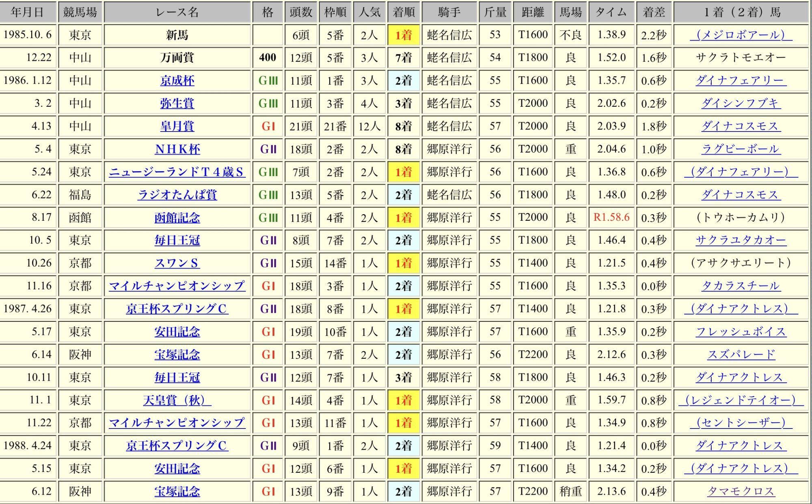Select the record time R1.58.6 cell
The height and width of the screenshot is (504, 812).
(611, 218)
